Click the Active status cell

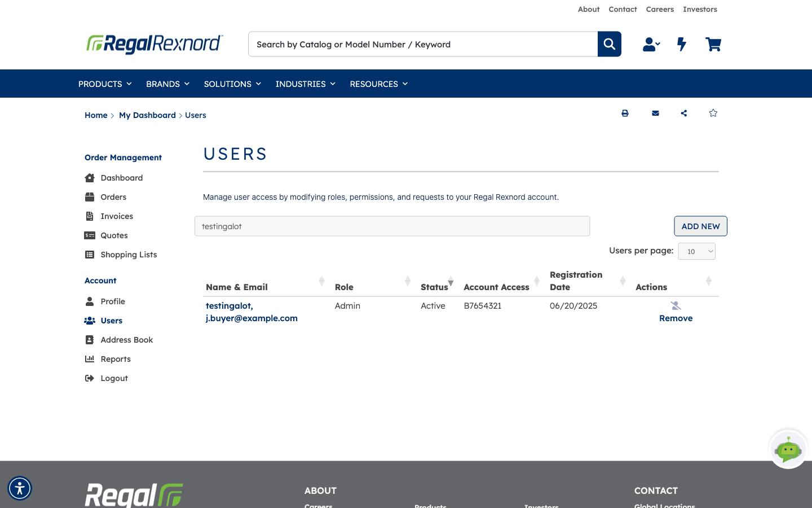pos(433,306)
